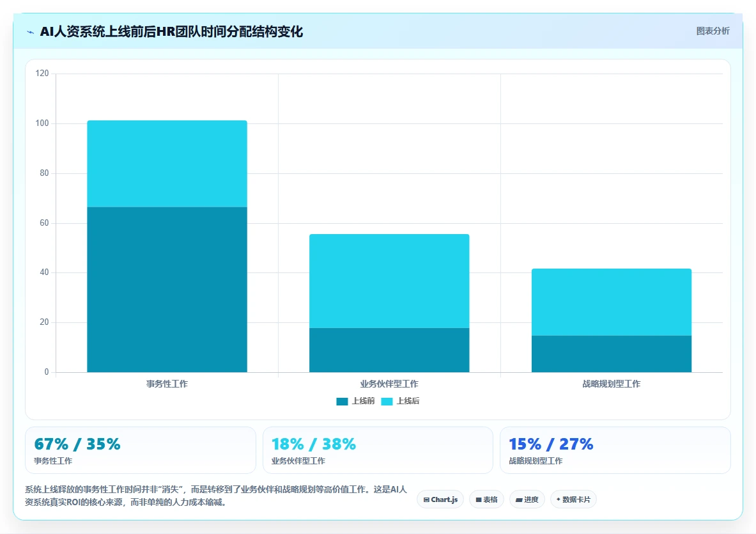
Task: Click the dark 上线前 bar for 战略规划型工作
Action: [x=612, y=354]
